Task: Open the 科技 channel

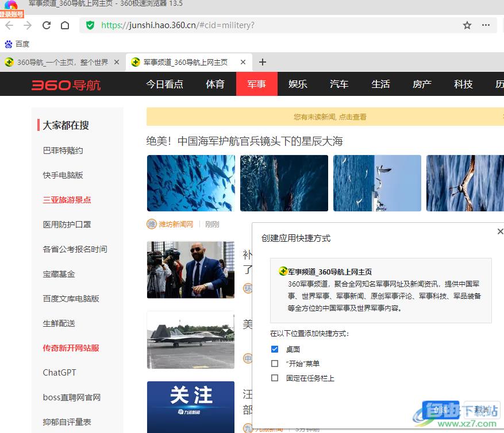Action: coord(463,84)
